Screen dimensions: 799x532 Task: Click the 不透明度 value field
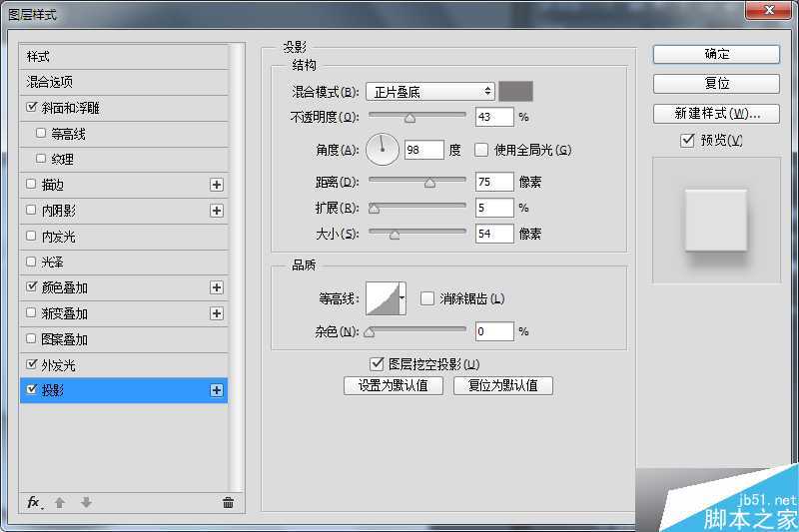(x=494, y=118)
